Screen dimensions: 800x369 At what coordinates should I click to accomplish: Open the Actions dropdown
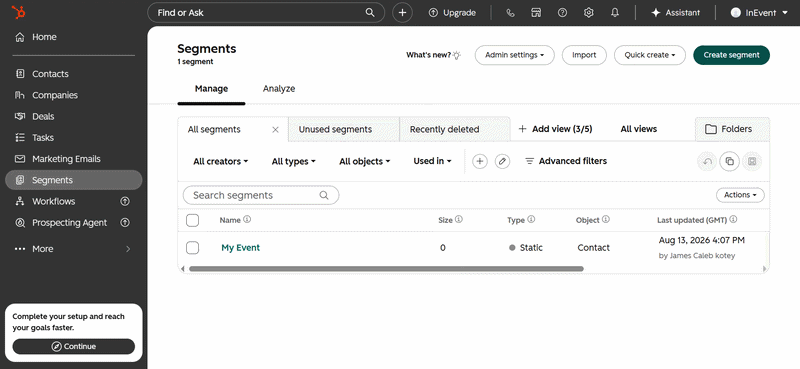tap(740, 195)
